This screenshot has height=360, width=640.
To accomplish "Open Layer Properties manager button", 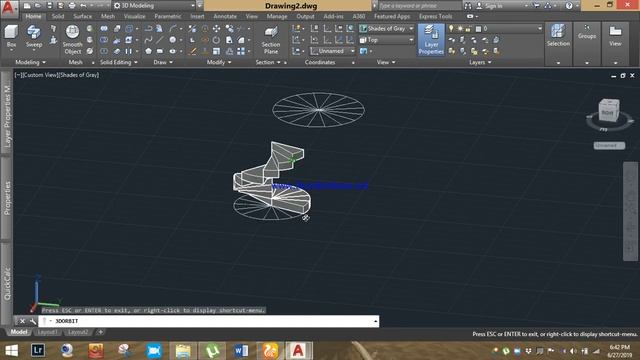I will tap(431, 39).
